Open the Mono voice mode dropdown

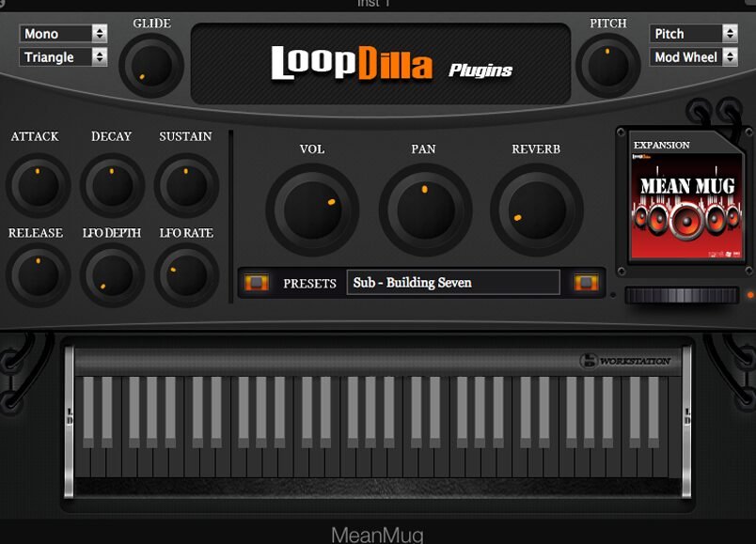tap(63, 34)
